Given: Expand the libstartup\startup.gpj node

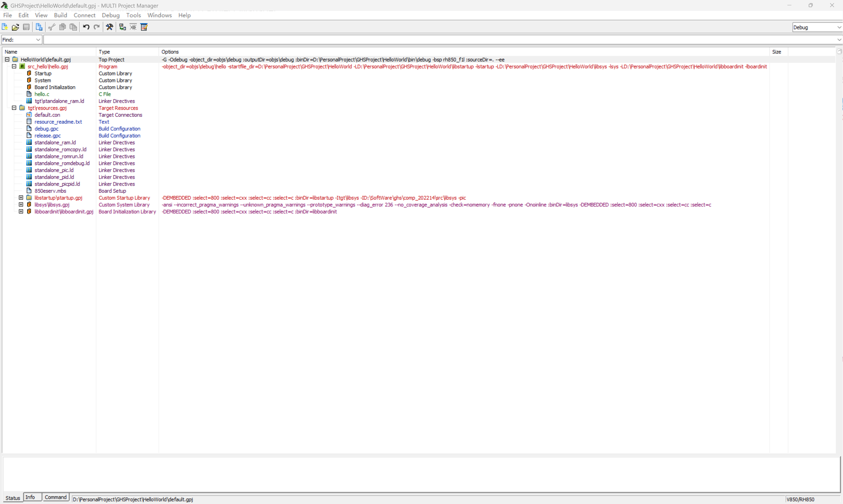Looking at the screenshot, I should [x=21, y=198].
